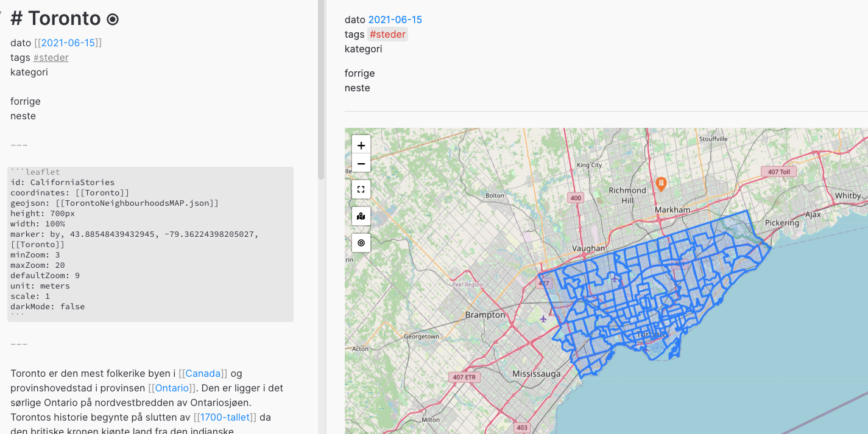868x434 pixels.
Task: Click the Brampton label on map
Action: [x=485, y=315]
